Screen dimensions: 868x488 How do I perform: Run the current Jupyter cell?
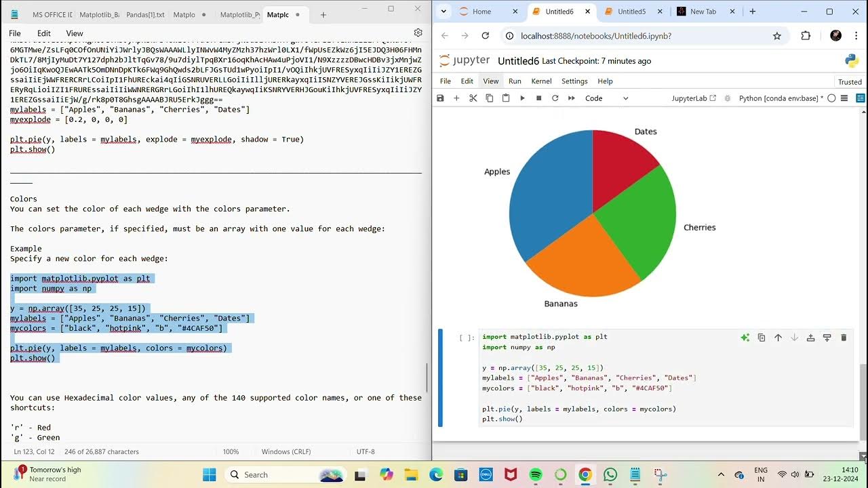pos(522,98)
